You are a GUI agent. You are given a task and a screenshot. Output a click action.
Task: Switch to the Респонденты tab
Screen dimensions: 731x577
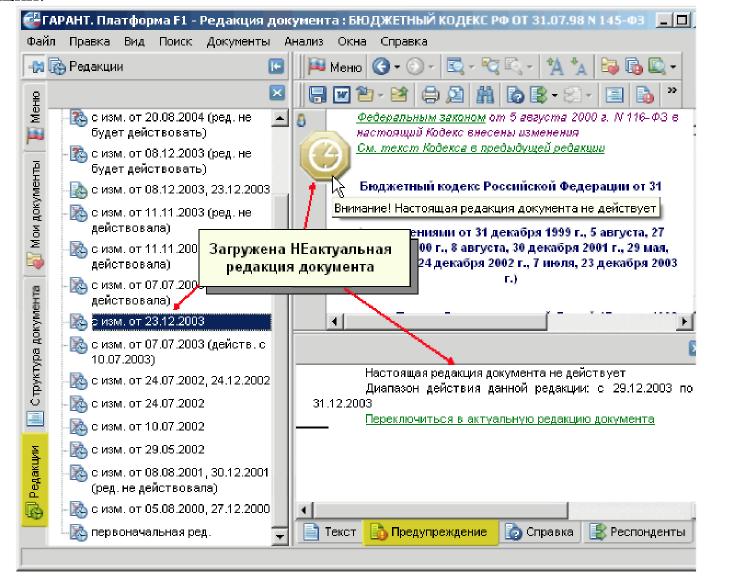pos(638,532)
